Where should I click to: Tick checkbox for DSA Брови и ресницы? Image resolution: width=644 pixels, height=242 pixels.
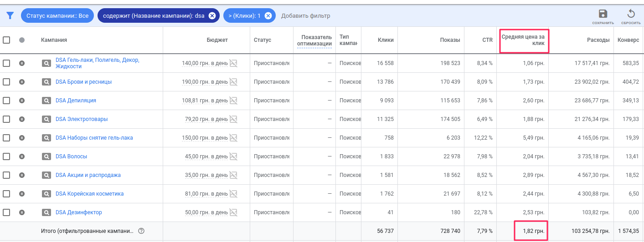(6, 82)
